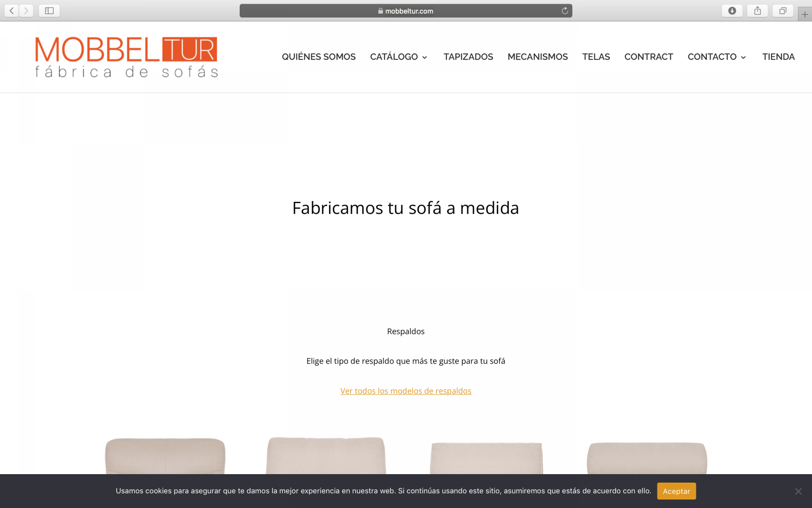The width and height of the screenshot is (812, 508).
Task: Click the padlock icon in address bar
Action: pos(381,11)
